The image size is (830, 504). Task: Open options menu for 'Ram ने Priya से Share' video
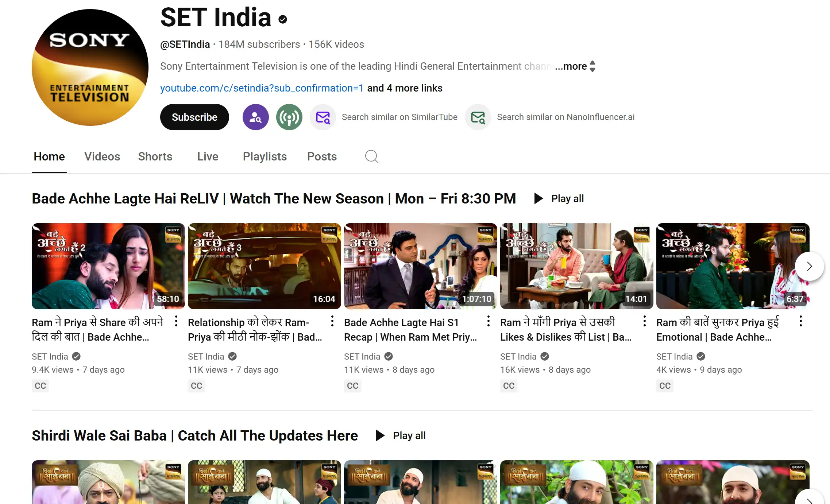pos(176,321)
